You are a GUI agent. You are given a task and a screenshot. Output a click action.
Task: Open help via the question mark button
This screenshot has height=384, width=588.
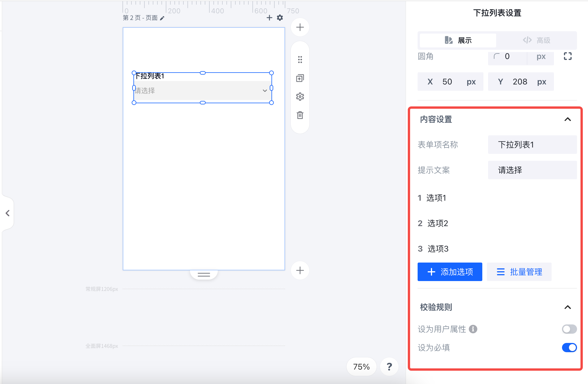(389, 367)
